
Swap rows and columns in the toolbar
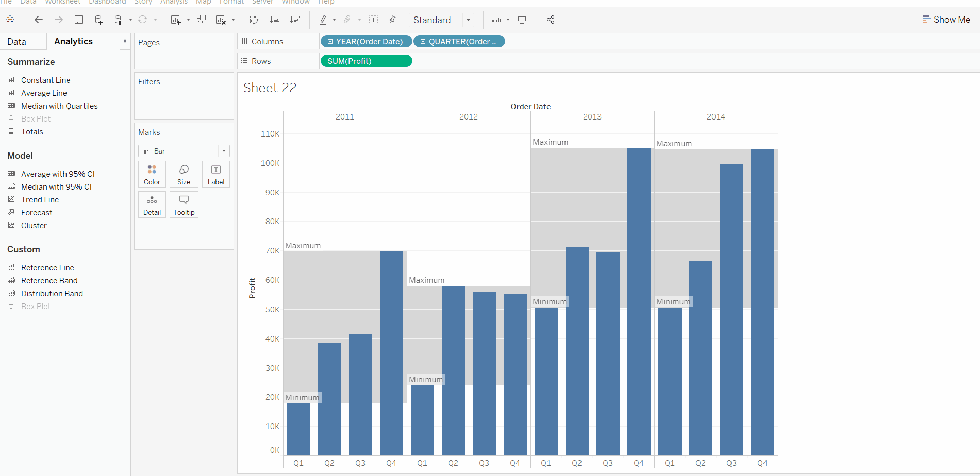pyautogui.click(x=254, y=20)
